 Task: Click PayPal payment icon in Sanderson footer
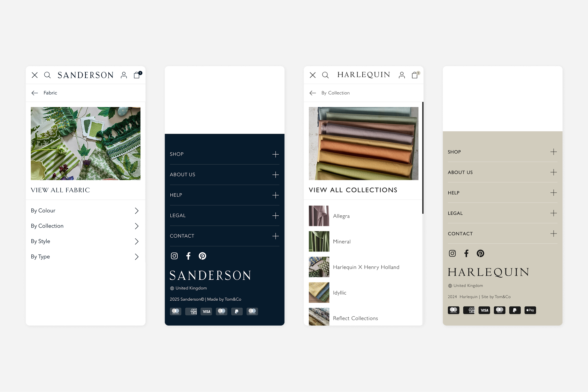pyautogui.click(x=237, y=311)
